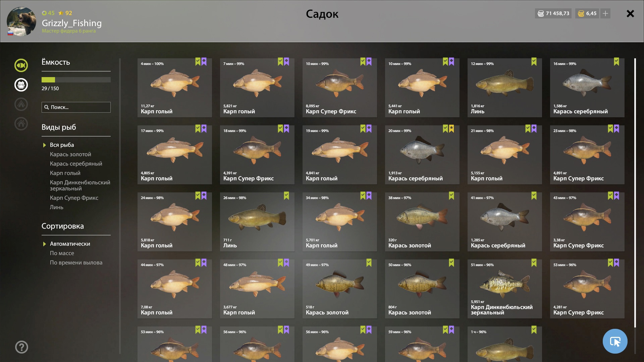
Task: Toggle gold star bookmark on 1,913 кг Карась серебряный
Action: [451, 129]
